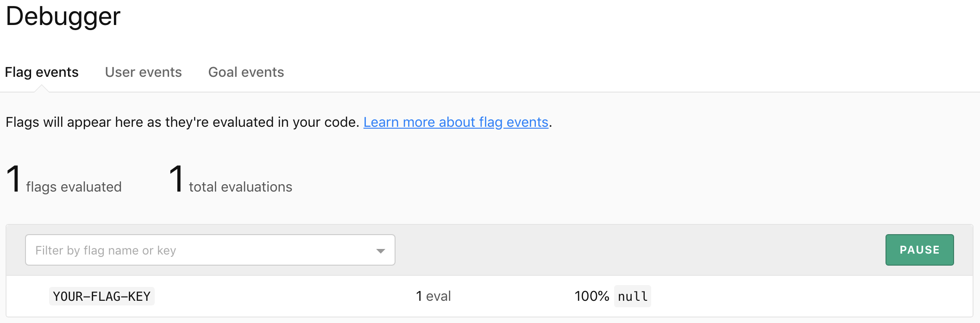Open the "Learn more about flag events" link
This screenshot has width=980, height=323.
coord(455,122)
